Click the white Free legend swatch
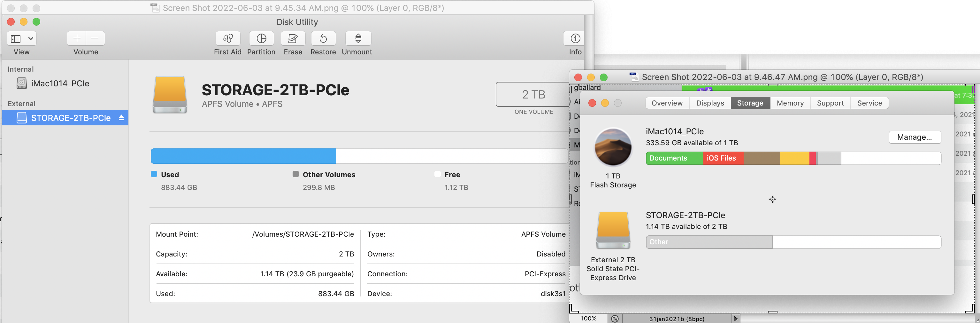The width and height of the screenshot is (980, 323). click(x=438, y=174)
